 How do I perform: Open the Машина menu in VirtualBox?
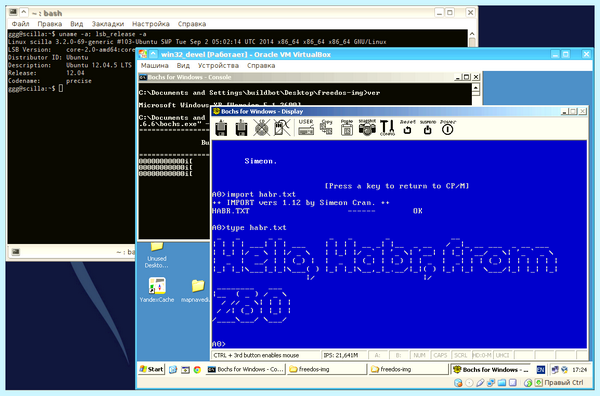point(155,65)
